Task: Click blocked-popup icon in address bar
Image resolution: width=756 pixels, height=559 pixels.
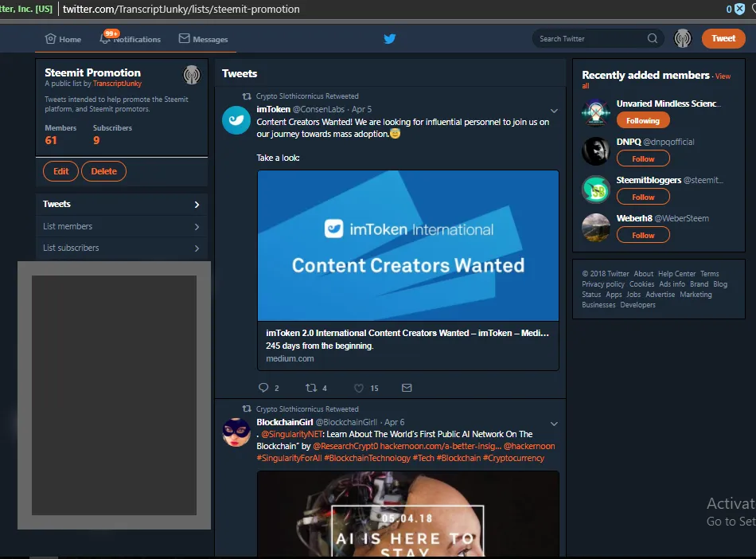Action: coord(739,10)
